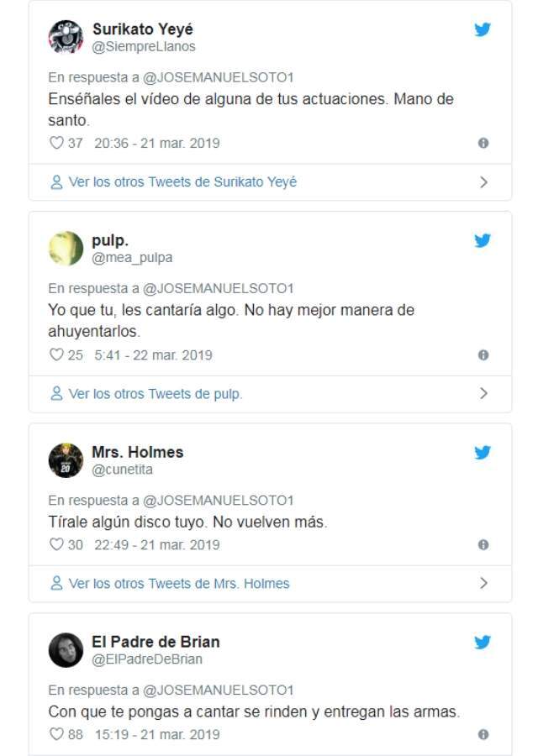Click the Twitter bird icon on El Padre de Brian's tweet
The width and height of the screenshot is (538, 756).
[x=483, y=642]
